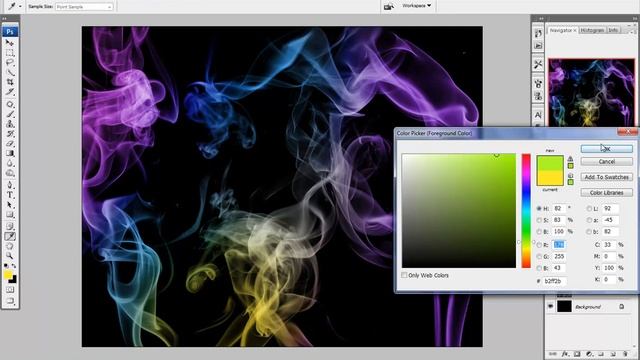Select the Healing Brush tool
This screenshot has height=360, width=640.
(10, 104)
